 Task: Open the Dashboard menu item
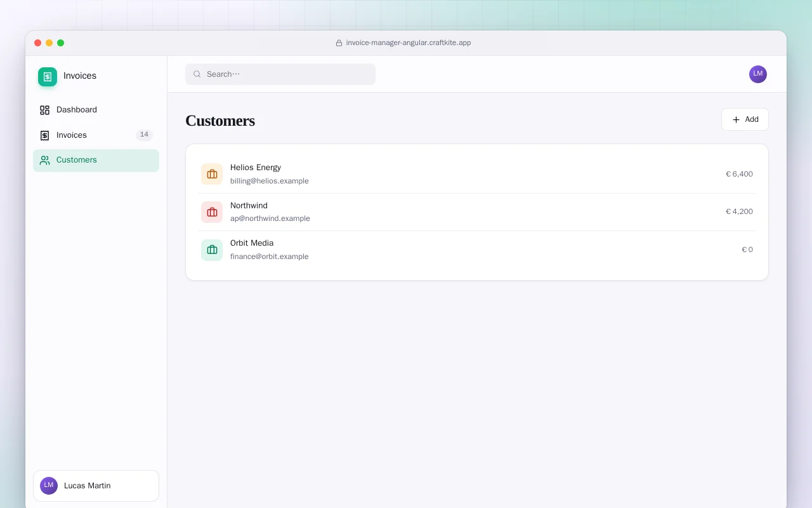point(96,110)
